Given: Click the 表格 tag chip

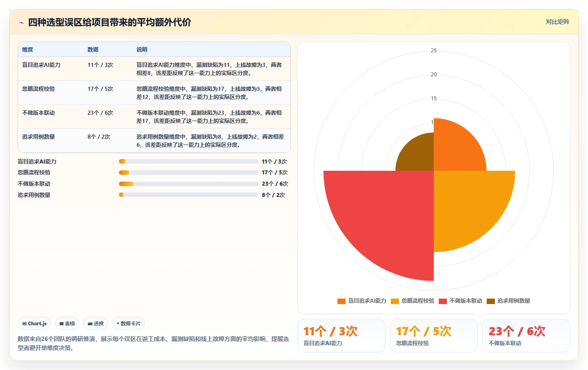Looking at the screenshot, I should [x=67, y=323].
